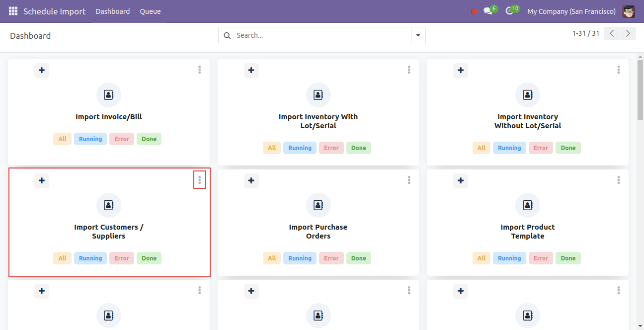Open kebab menu on Import Product Template card
This screenshot has height=330, width=644.
point(619,180)
